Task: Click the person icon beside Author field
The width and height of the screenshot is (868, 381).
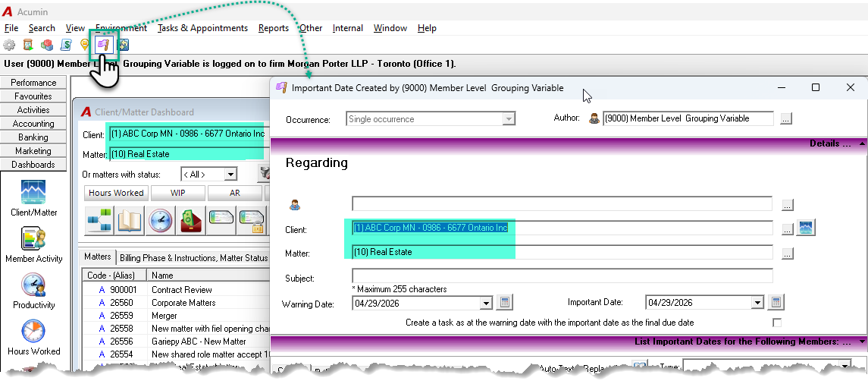Action: coord(594,118)
